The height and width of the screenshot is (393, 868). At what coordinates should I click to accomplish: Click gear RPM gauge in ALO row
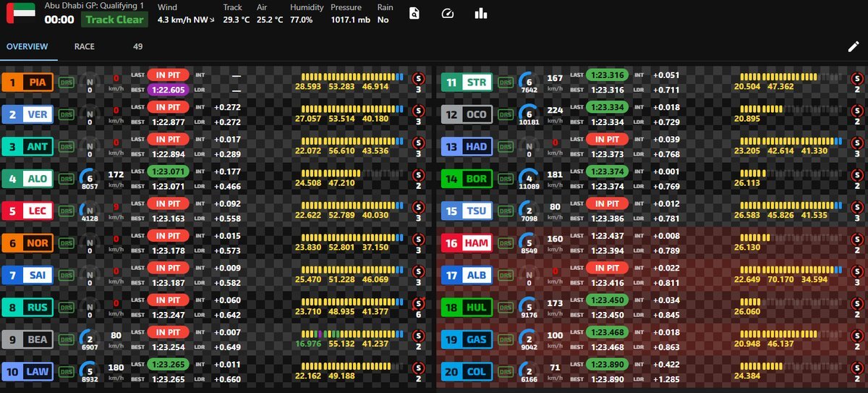pos(90,179)
